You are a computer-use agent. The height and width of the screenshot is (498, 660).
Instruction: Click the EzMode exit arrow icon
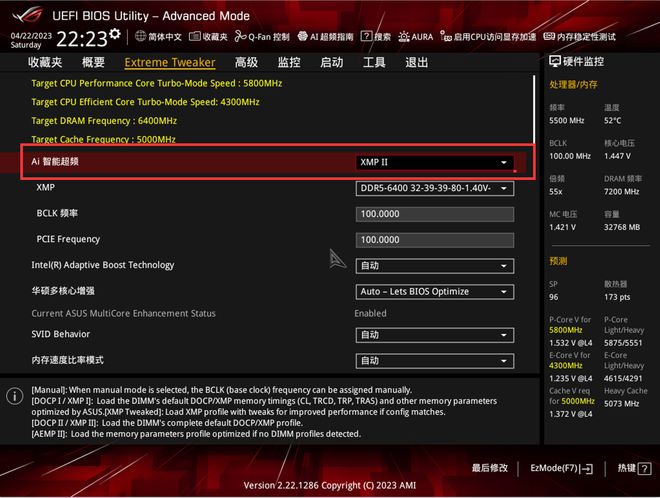(588, 469)
